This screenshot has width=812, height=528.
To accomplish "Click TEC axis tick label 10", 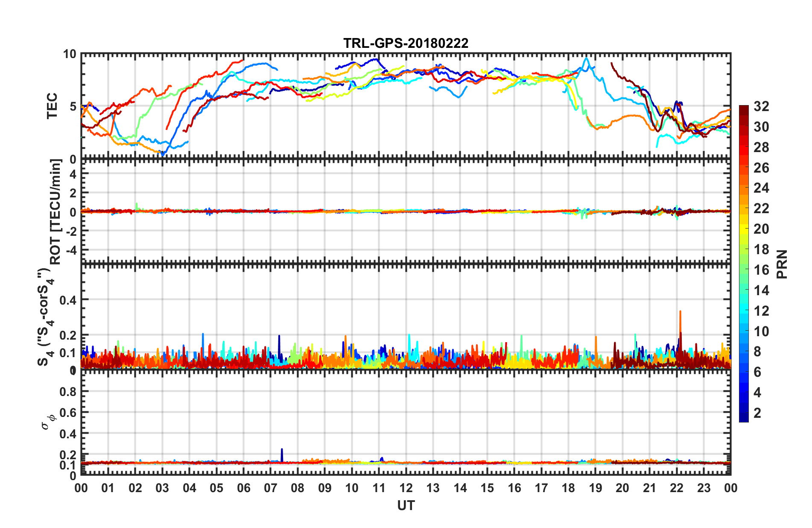I will tap(70, 54).
